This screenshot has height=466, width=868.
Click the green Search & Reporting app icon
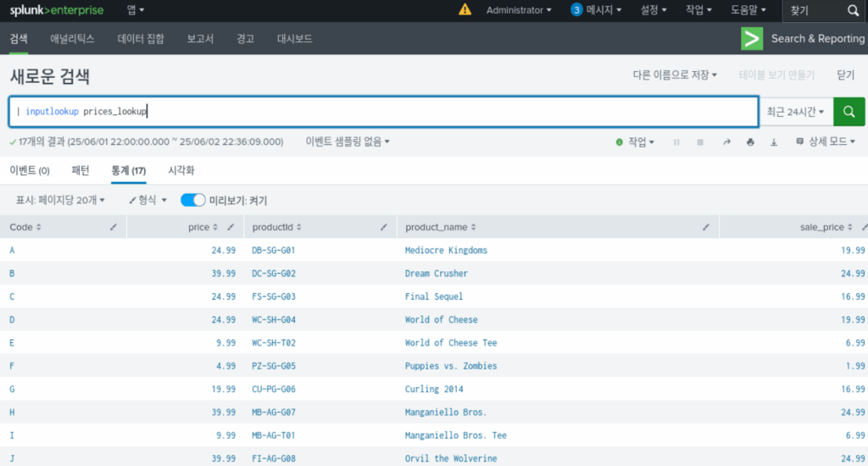[x=752, y=38]
